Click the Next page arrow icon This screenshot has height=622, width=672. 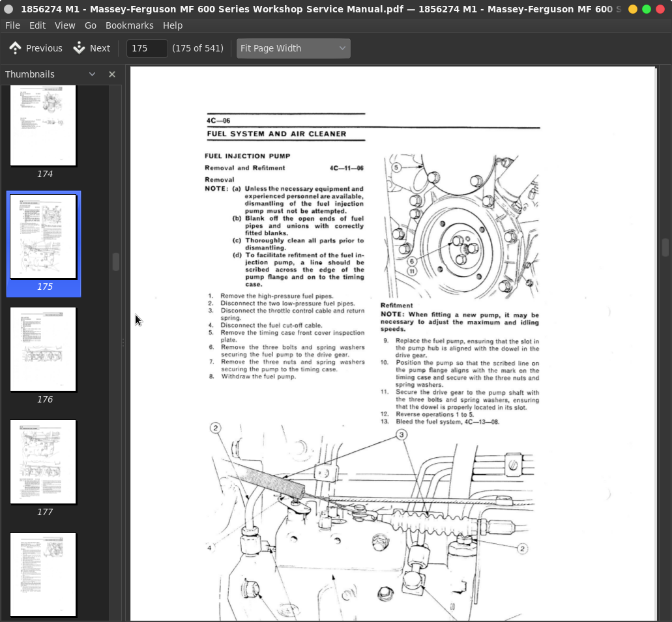coord(80,48)
